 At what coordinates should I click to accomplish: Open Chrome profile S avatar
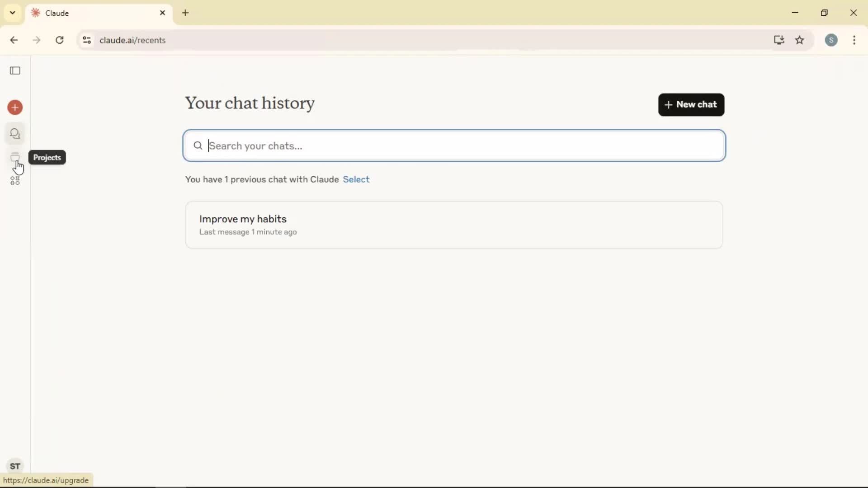[x=831, y=40]
